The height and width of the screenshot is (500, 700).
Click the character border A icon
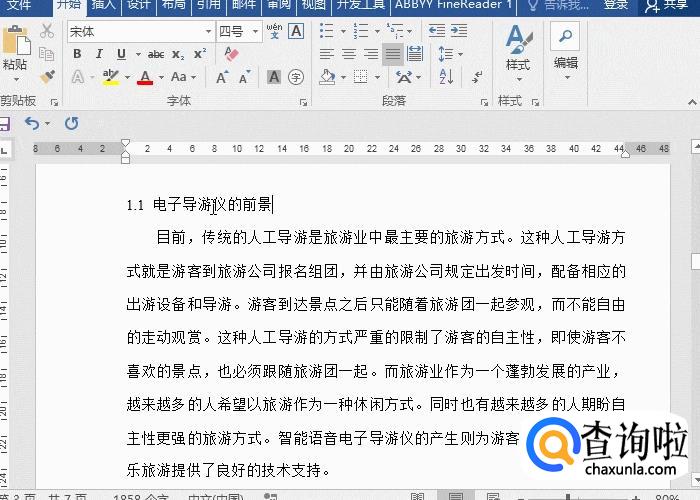(x=296, y=31)
